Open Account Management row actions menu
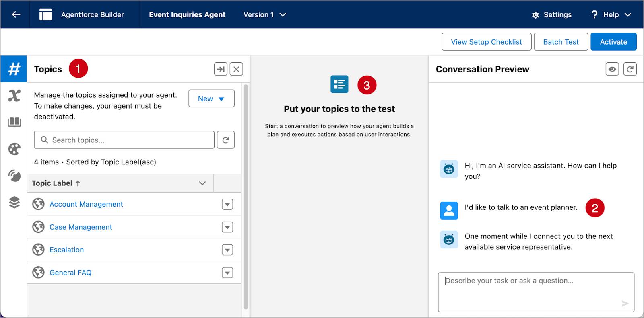 (227, 204)
